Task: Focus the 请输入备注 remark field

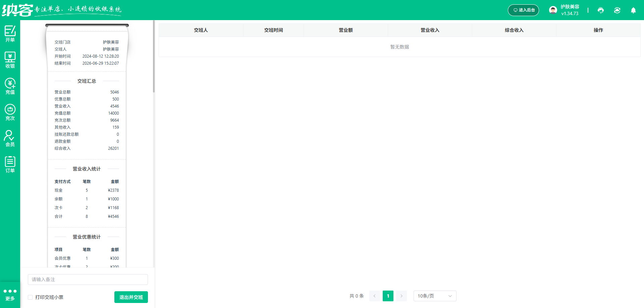Action: click(x=88, y=280)
